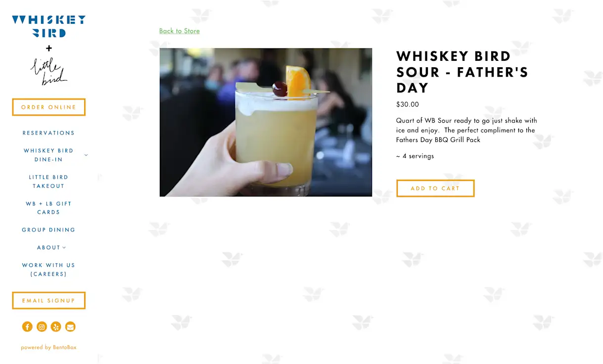The height and width of the screenshot is (364, 603).
Task: Expand the About menu chevron
Action: [64, 248]
